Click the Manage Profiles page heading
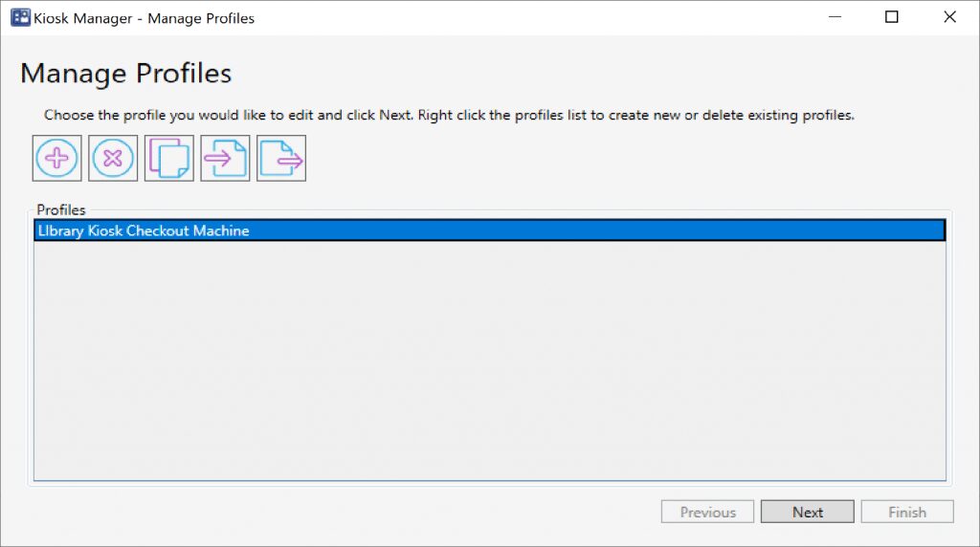 tap(125, 74)
